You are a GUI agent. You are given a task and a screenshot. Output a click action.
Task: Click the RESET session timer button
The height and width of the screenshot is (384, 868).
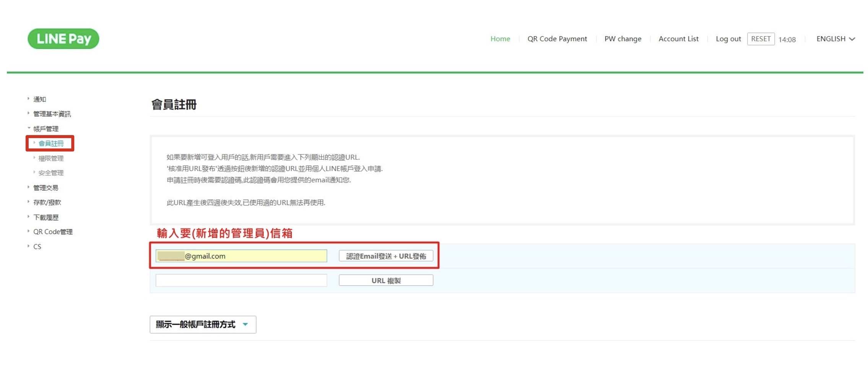click(761, 39)
